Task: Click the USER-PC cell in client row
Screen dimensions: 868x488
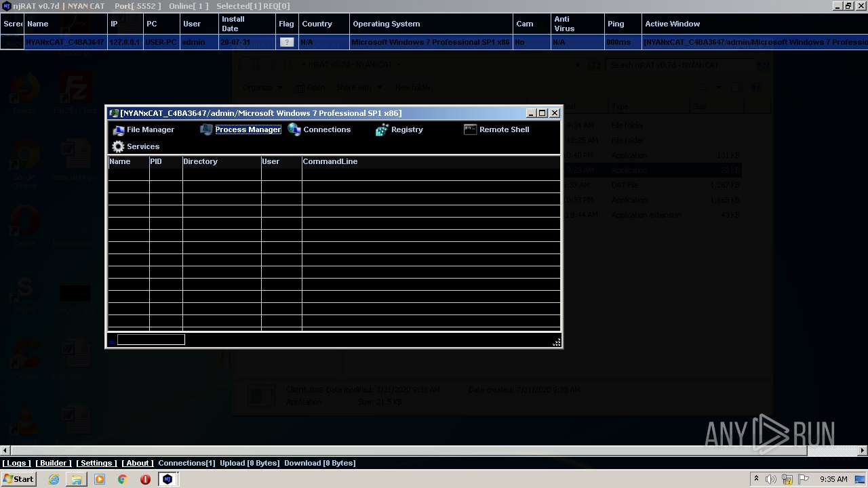Action: pos(161,42)
